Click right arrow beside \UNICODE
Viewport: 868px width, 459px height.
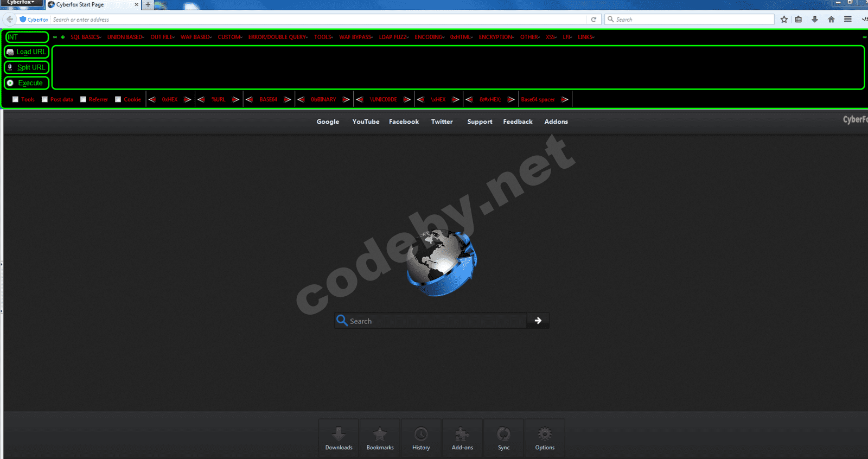click(x=407, y=99)
